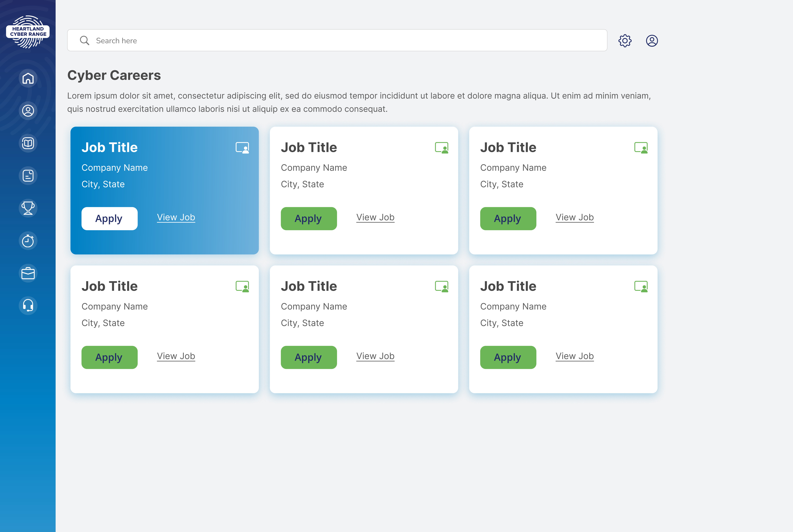Open settings via the gear icon

coord(625,41)
